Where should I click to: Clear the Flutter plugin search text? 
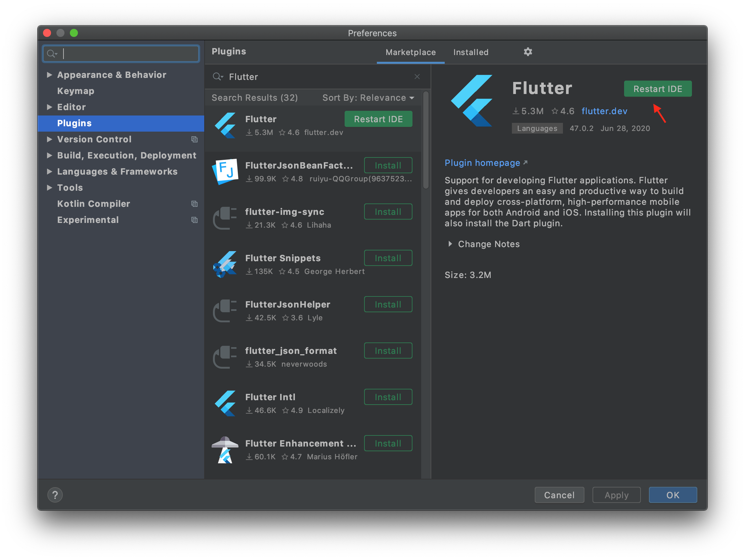pos(417,77)
